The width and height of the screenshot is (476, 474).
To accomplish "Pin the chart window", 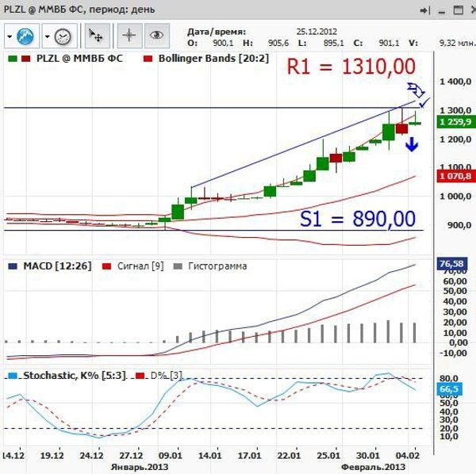I will pos(425,11).
